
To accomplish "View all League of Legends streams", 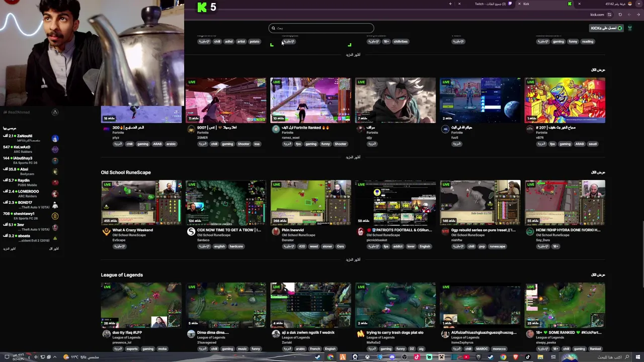I will click(x=598, y=275).
